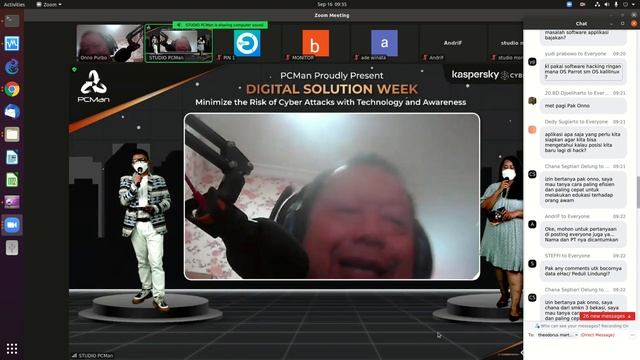Click the PCMan logo in shared screen
The height and width of the screenshot is (360, 640).
pyautogui.click(x=93, y=86)
